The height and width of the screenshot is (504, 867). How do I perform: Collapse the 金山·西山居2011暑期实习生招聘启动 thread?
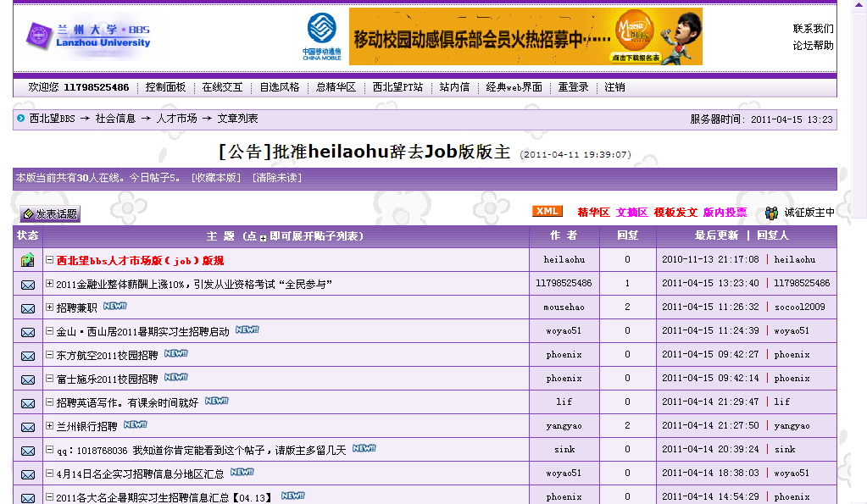click(x=50, y=332)
